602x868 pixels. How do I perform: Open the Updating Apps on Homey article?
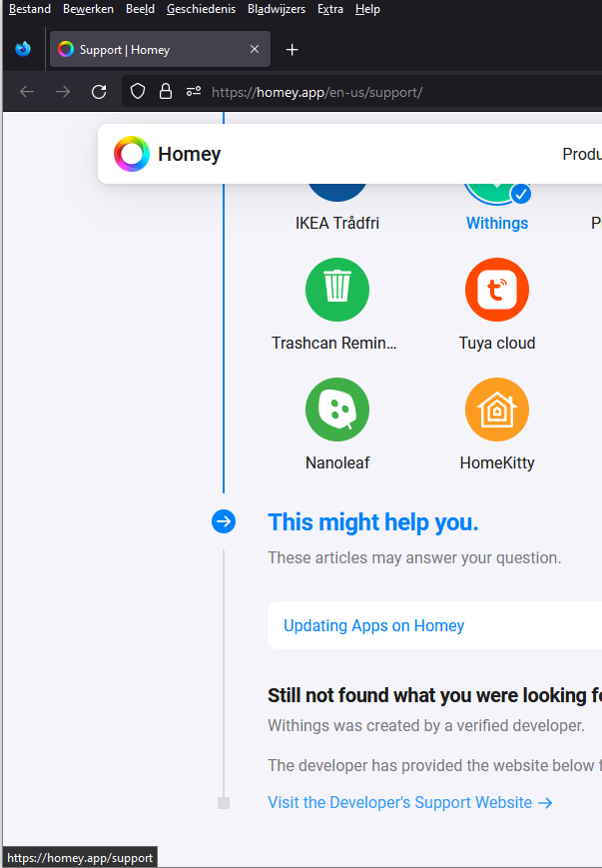pyautogui.click(x=374, y=625)
